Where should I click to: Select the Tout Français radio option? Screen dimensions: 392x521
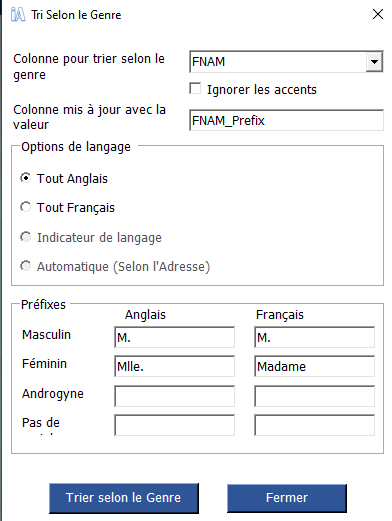[x=25, y=207]
